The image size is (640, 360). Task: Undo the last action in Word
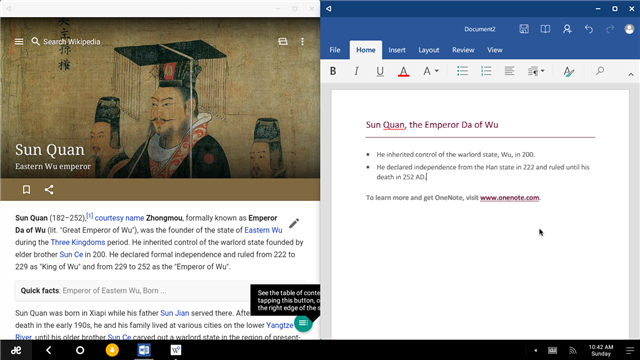589,29
